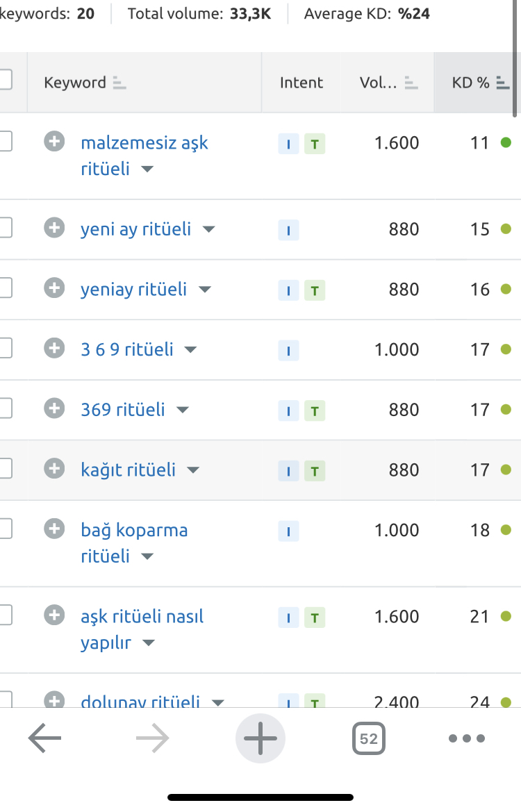Toggle the header select-all checkbox

click(5, 80)
